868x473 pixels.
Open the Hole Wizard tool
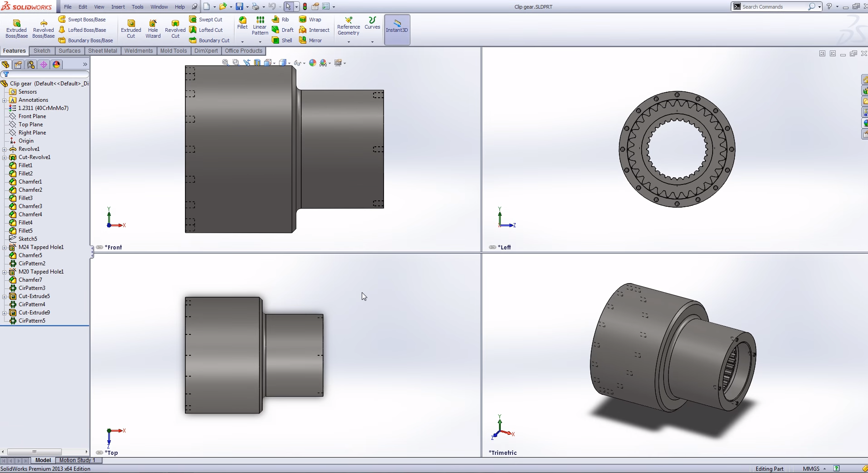pos(153,29)
